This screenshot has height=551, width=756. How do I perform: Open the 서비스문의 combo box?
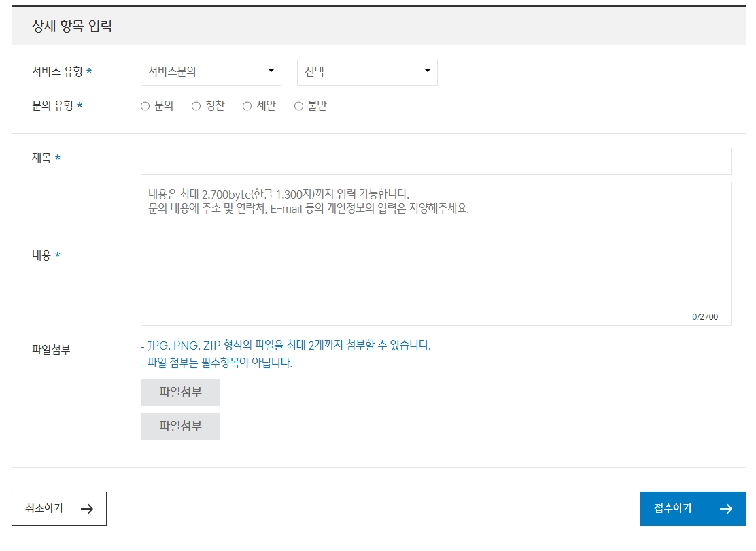[211, 71]
